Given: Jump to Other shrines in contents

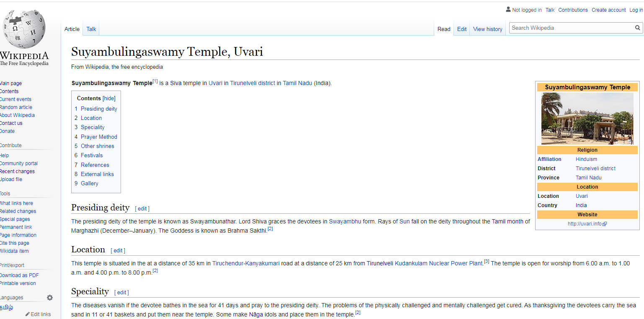Looking at the screenshot, I should coord(98,146).
